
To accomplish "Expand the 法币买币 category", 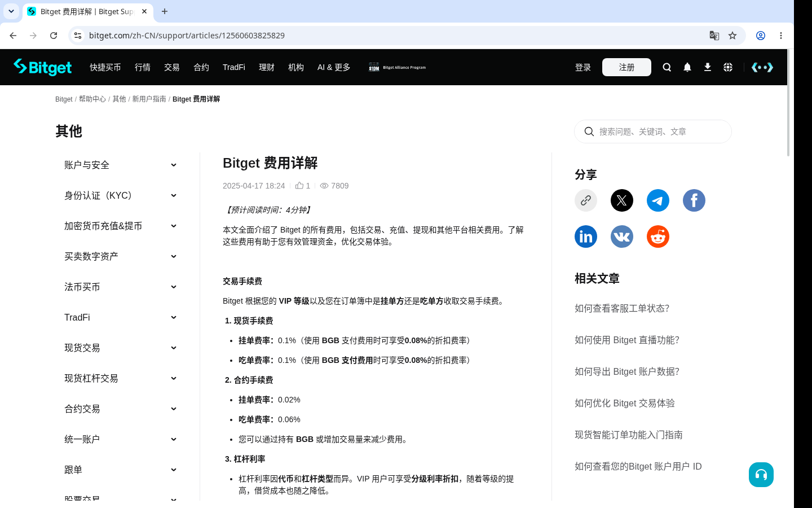I will [x=121, y=287].
